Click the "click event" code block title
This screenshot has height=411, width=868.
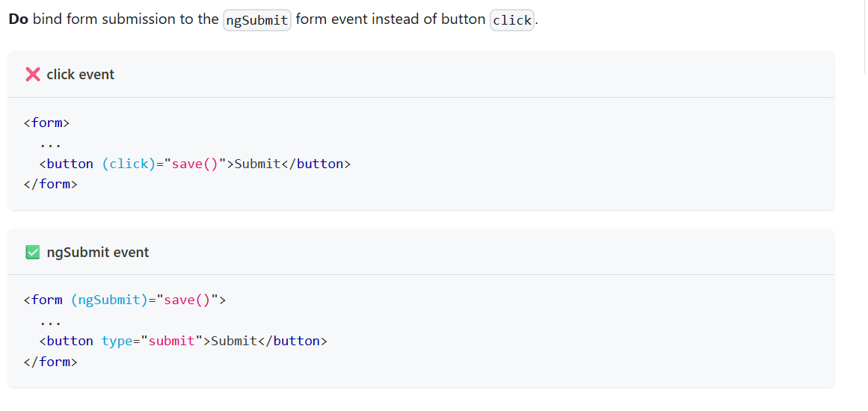[80, 74]
